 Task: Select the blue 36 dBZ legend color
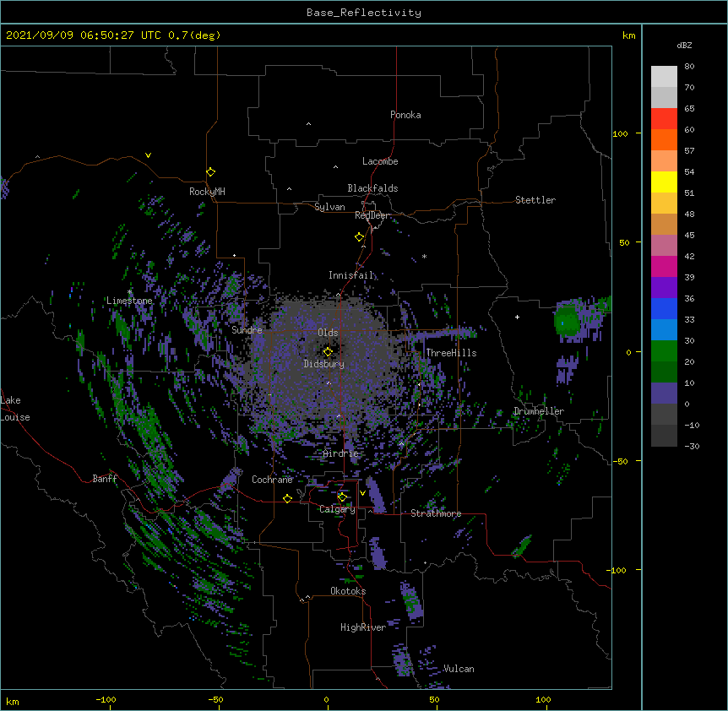point(664,308)
